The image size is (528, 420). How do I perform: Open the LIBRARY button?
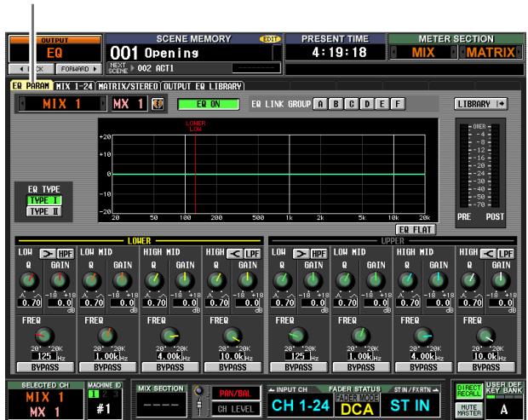(481, 104)
